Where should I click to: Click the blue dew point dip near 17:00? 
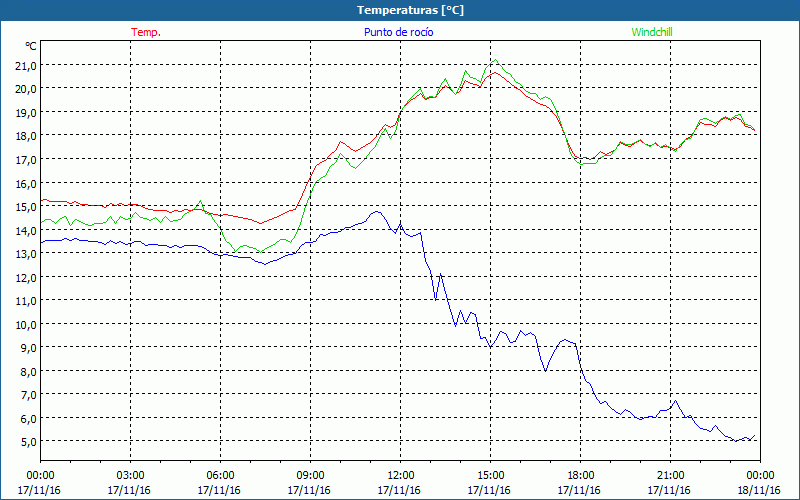click(545, 371)
